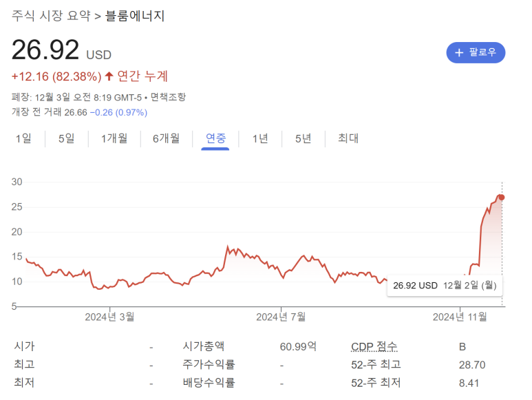Image resolution: width=532 pixels, height=400 pixels.
Task: Show the 최대 maximum range
Action: click(348, 138)
